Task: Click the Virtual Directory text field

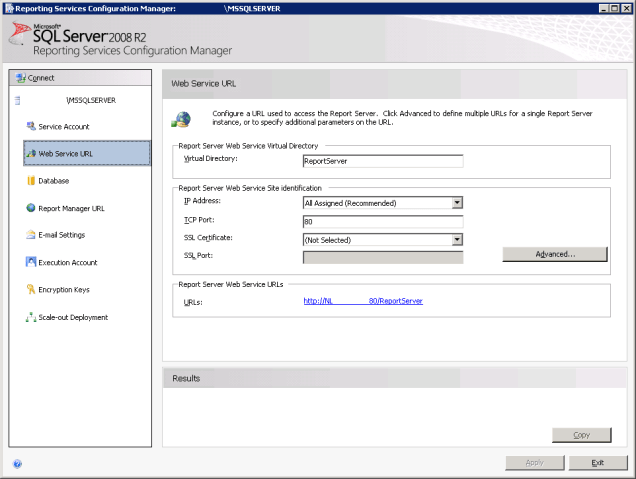Action: (382, 160)
